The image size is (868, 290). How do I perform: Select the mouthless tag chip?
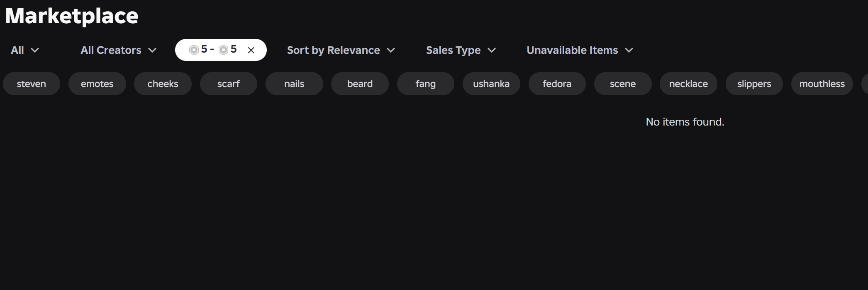[822, 84]
